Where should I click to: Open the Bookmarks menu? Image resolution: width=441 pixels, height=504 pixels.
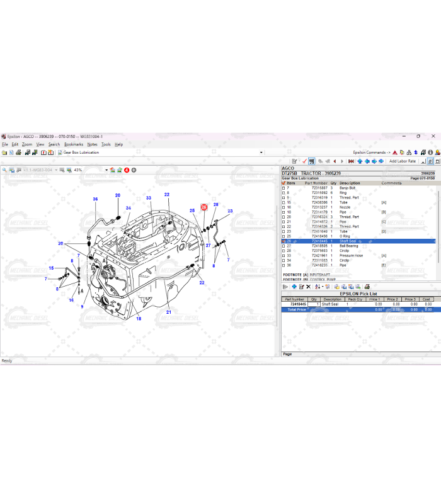(x=73, y=144)
